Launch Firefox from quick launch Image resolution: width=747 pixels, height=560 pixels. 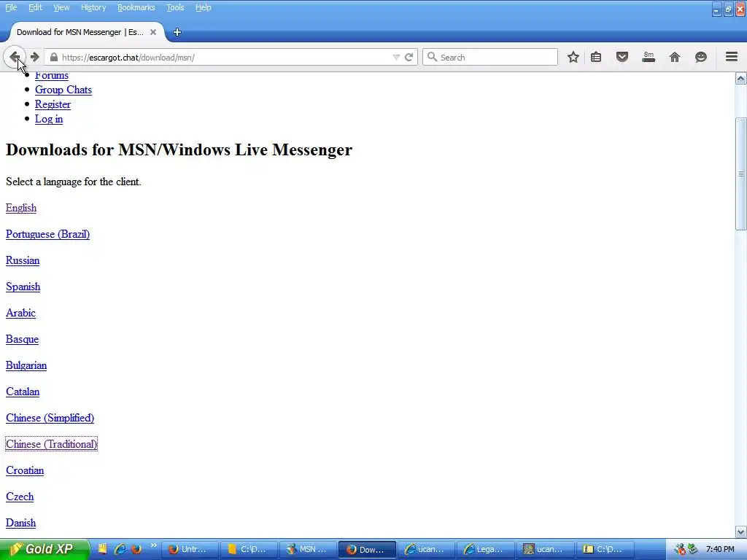[136, 549]
